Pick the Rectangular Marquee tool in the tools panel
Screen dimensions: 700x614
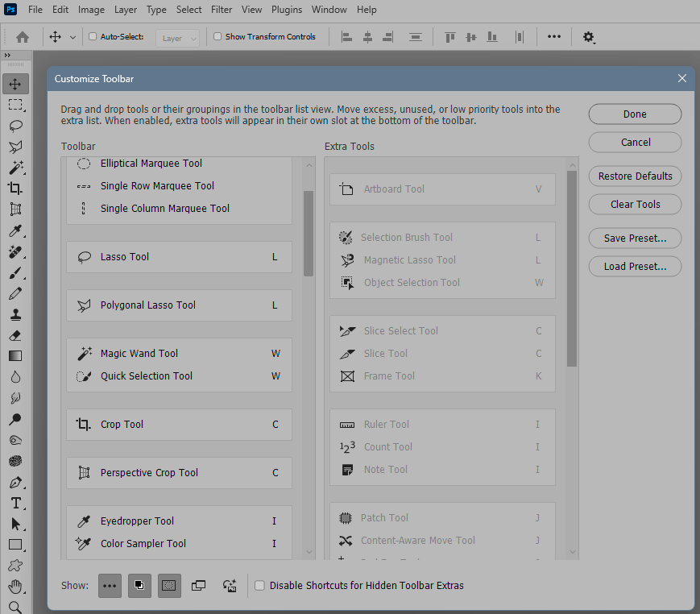(x=15, y=105)
